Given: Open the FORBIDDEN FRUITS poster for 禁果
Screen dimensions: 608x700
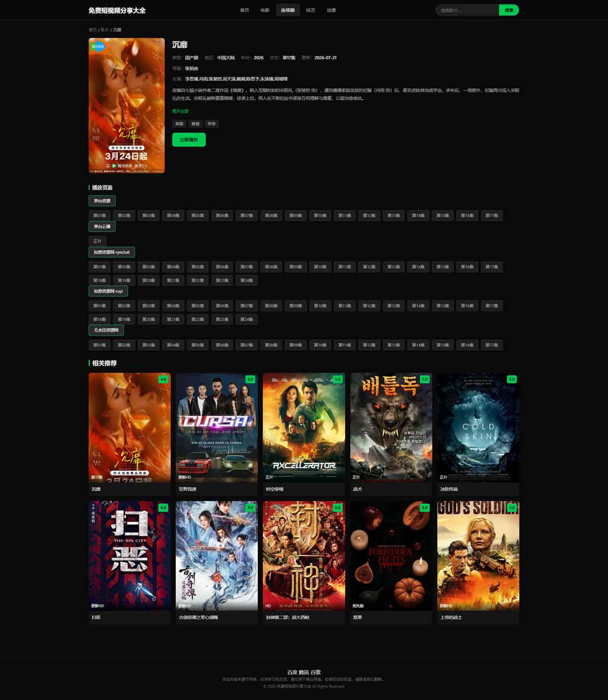Looking at the screenshot, I should point(391,556).
